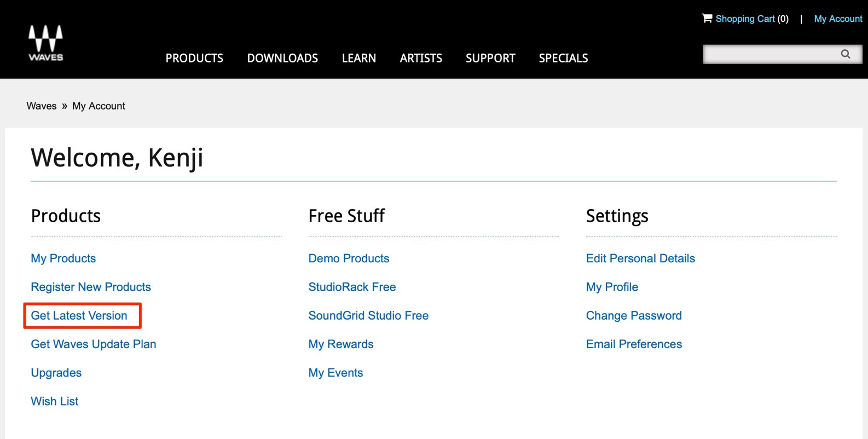Open the SUPPORT menu

click(490, 58)
